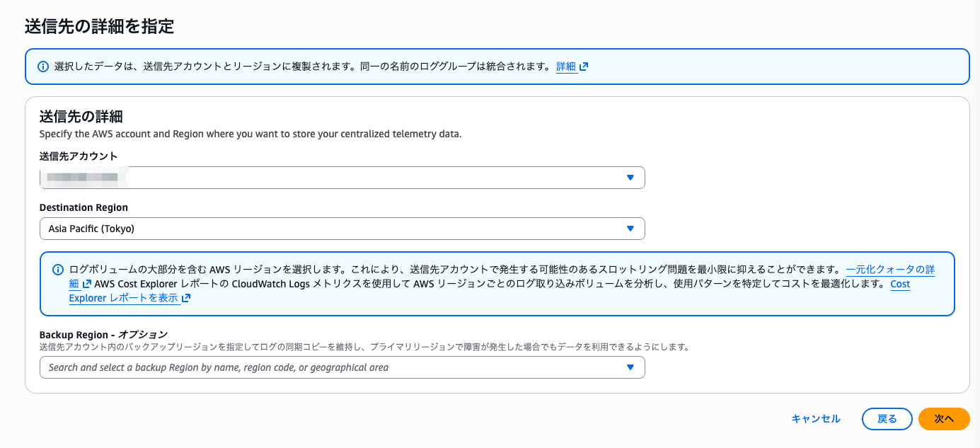Open the 送信先アカウント account selector

342,178
